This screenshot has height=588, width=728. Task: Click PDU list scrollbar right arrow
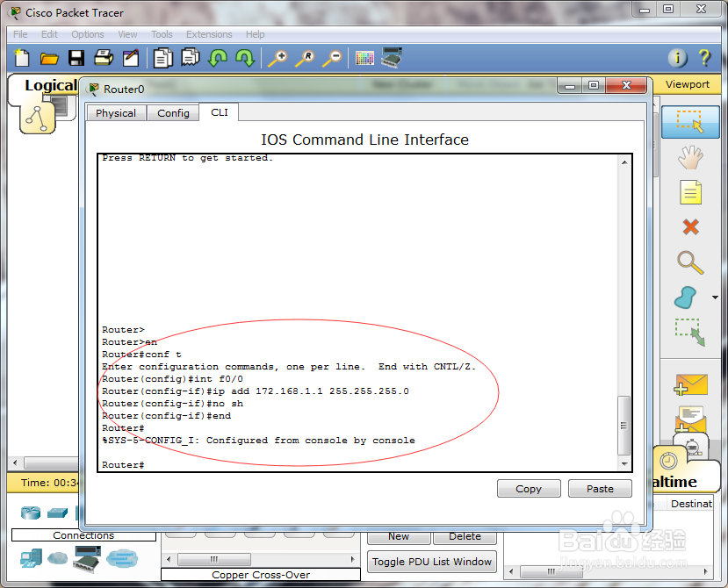click(706, 571)
